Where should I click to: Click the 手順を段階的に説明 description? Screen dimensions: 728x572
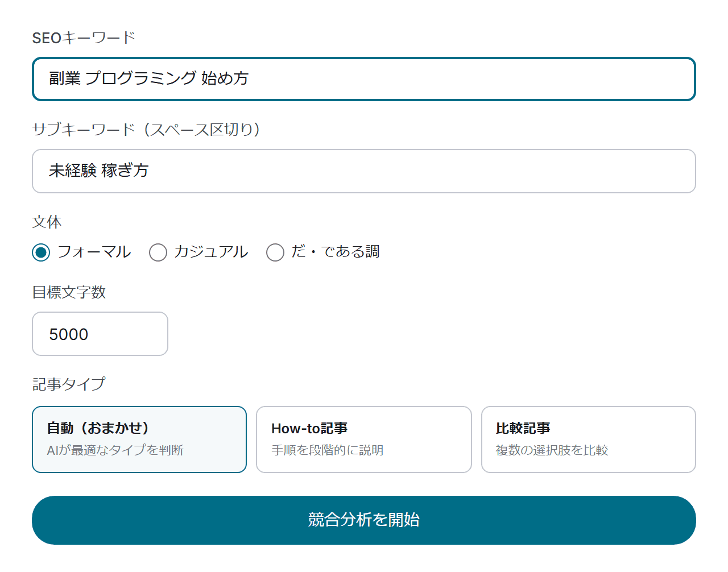pyautogui.click(x=328, y=450)
